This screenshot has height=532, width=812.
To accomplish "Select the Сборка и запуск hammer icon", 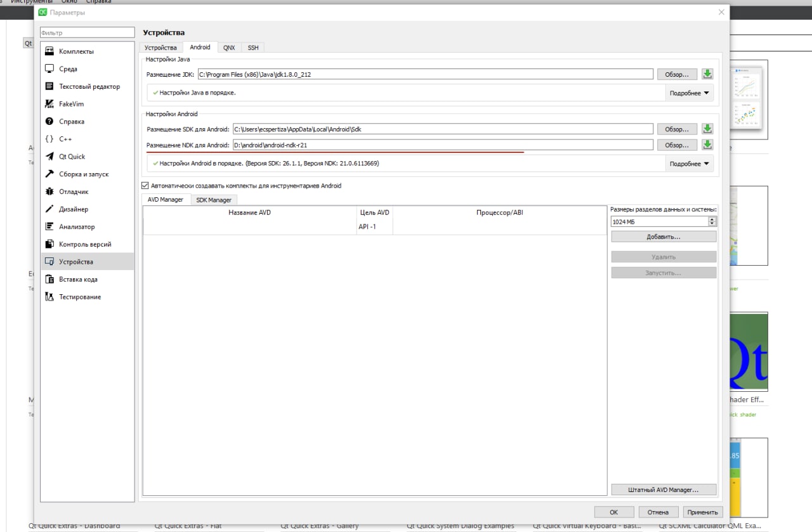I will click(x=49, y=174).
